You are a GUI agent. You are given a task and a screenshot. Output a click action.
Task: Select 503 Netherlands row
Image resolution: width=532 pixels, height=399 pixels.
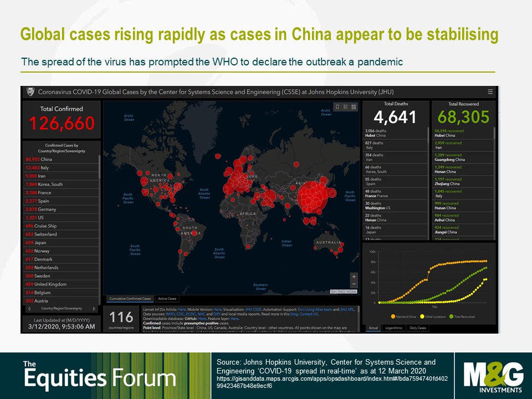[61, 268]
